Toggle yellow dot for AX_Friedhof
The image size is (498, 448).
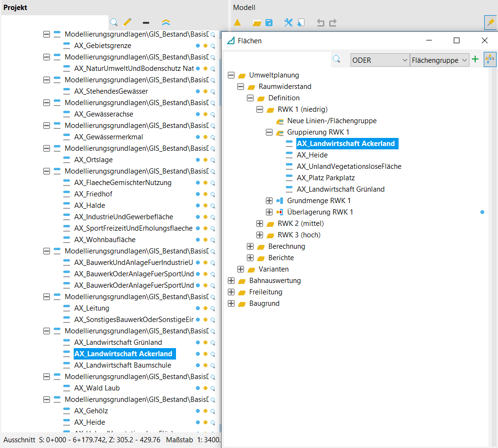(x=205, y=194)
